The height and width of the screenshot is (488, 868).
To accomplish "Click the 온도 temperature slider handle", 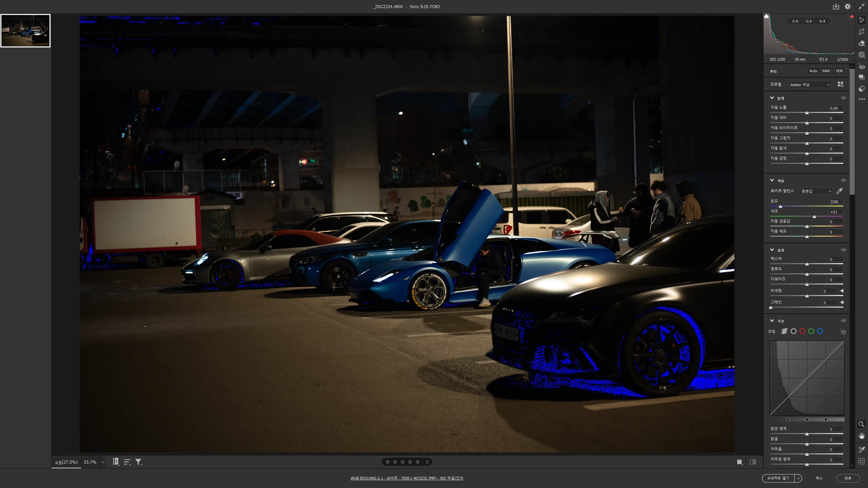I will tap(780, 206).
